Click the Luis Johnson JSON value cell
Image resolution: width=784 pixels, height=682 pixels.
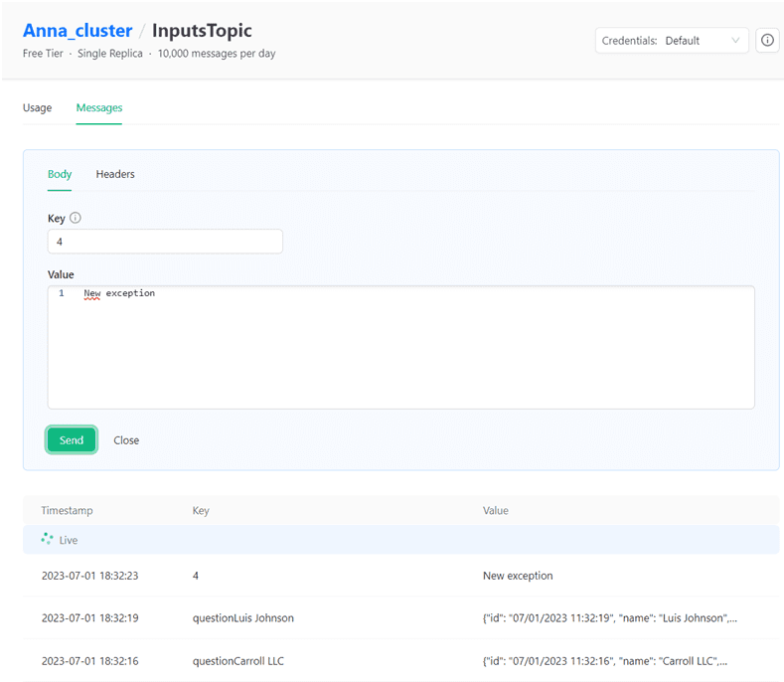(609, 617)
